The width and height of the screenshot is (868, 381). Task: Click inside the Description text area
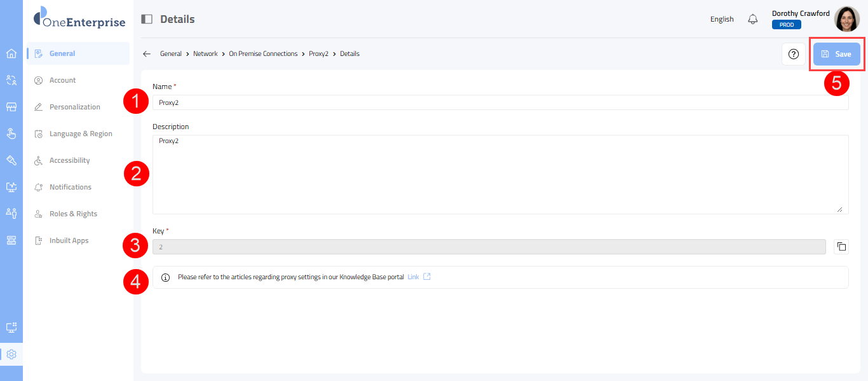[500, 175]
